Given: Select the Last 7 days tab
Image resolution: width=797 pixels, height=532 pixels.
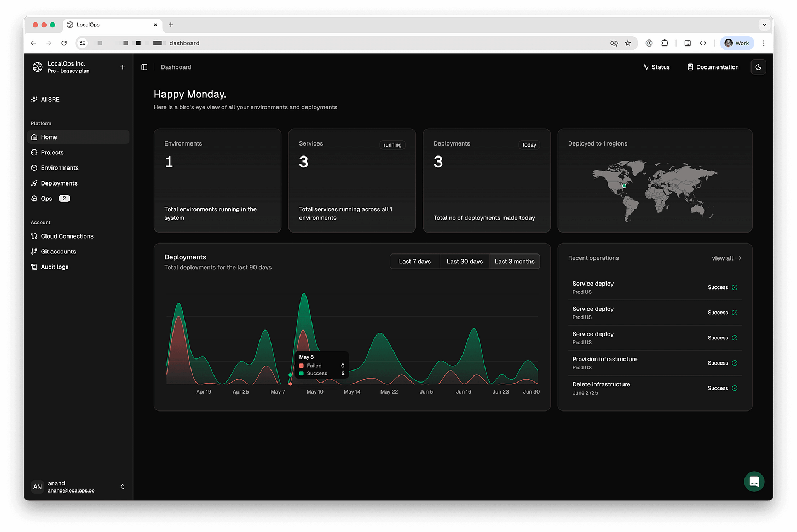Looking at the screenshot, I should click(415, 262).
